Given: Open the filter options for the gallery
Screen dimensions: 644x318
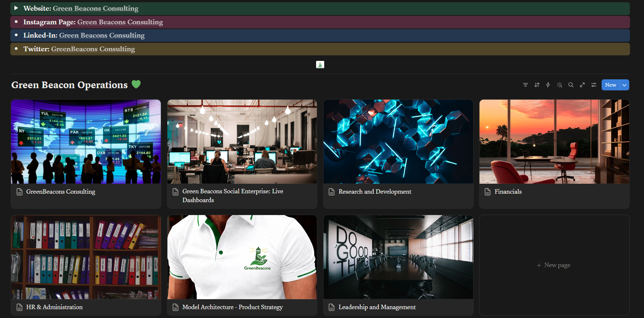Looking at the screenshot, I should (x=526, y=85).
